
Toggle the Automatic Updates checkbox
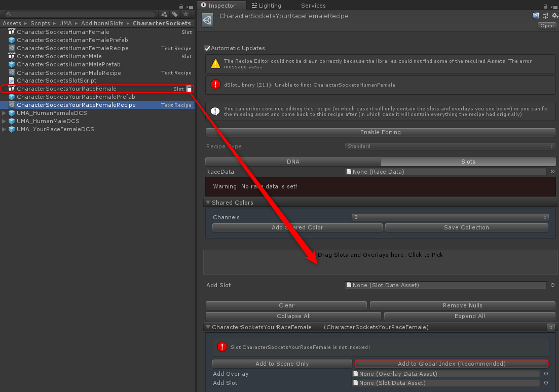(207, 48)
